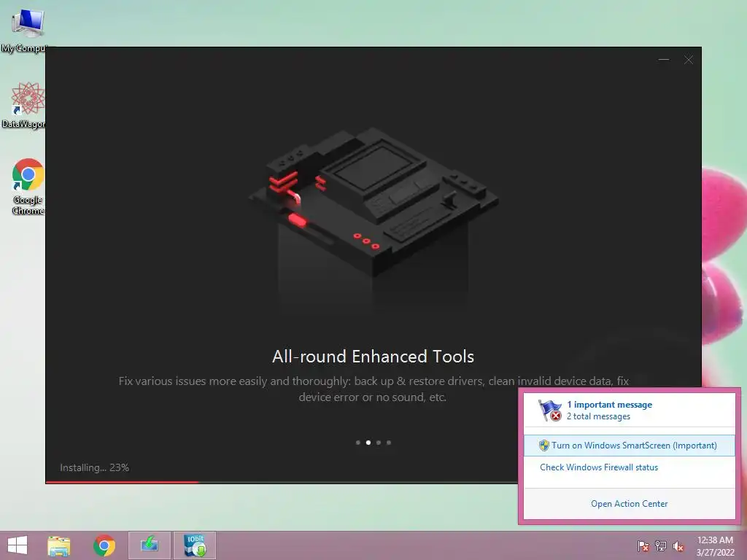This screenshot has height=560, width=747.
Task: Click the SmartScreen shield icon
Action: [543, 446]
